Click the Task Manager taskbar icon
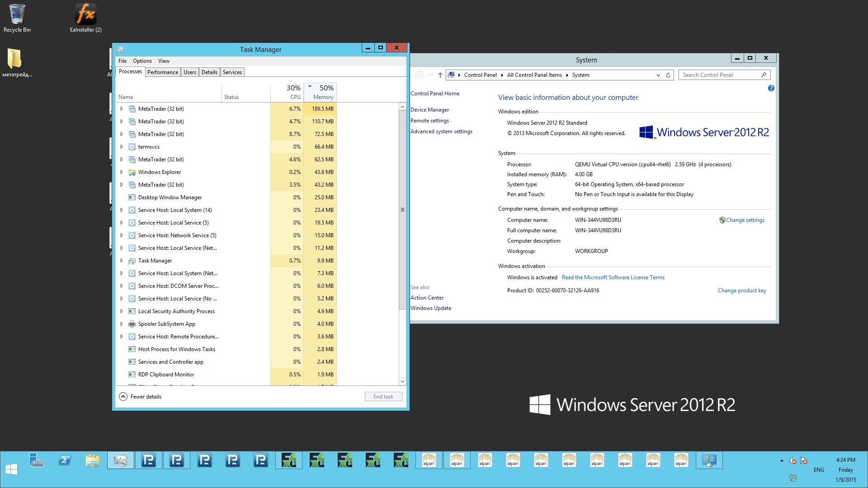Viewport: 868px width, 488px height. (121, 460)
